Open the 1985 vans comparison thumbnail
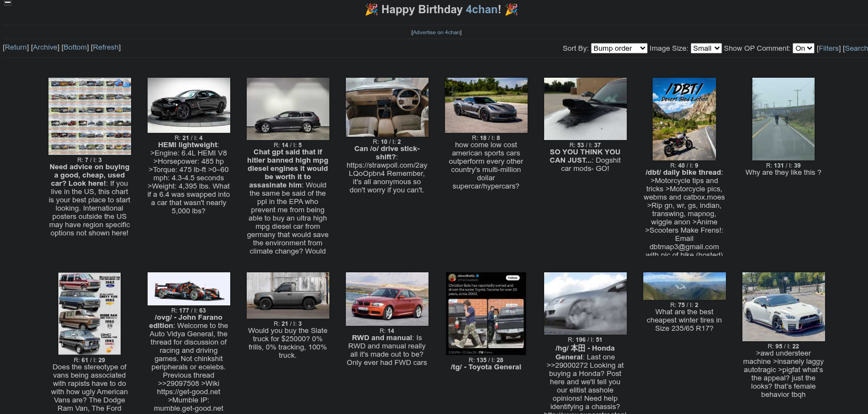Image resolution: width=868 pixels, height=414 pixels. (90, 314)
